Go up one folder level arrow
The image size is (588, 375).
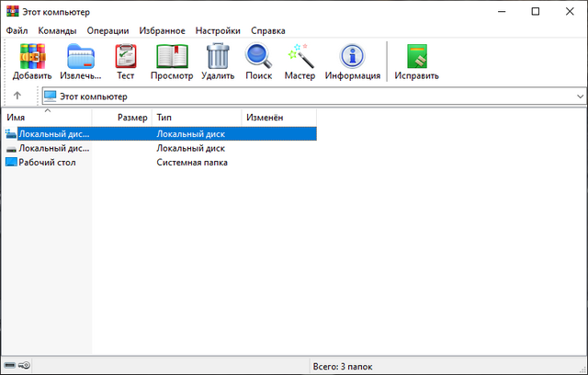coord(17,96)
